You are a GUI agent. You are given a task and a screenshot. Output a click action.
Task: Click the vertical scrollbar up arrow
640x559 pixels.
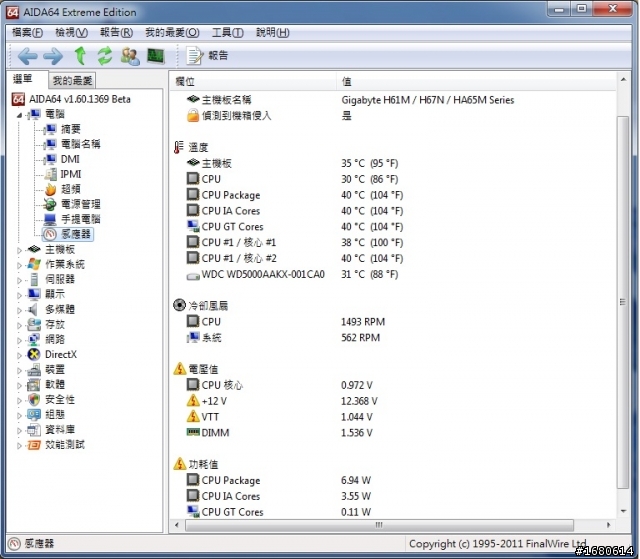623,80
